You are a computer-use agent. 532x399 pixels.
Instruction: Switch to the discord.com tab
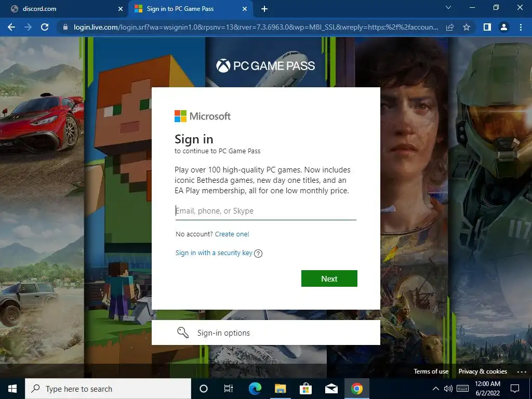point(64,9)
